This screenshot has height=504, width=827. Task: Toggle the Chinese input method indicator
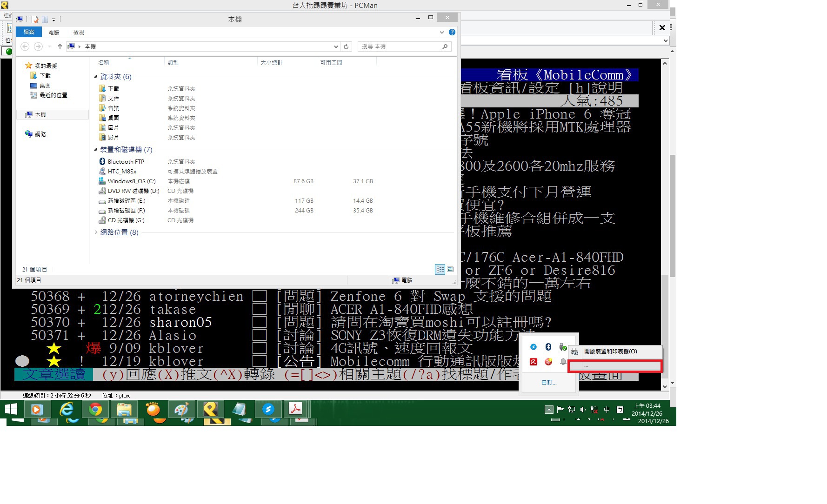click(607, 410)
